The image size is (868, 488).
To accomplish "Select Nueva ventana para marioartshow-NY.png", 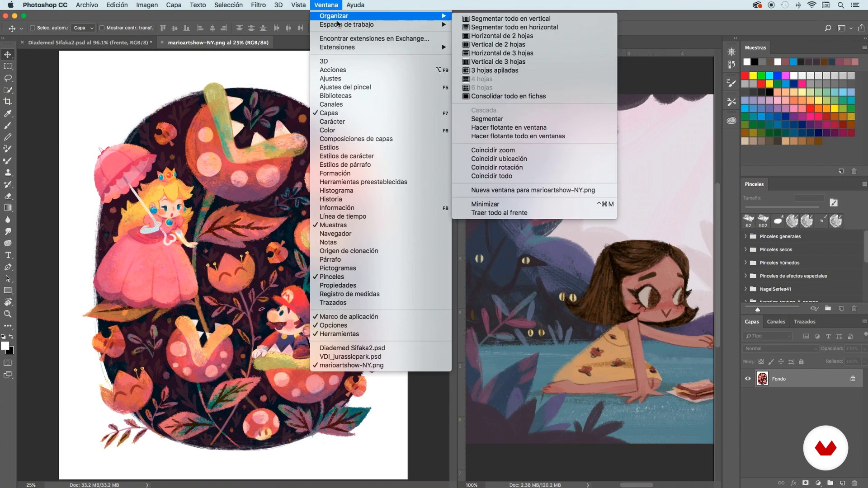I will pos(534,190).
